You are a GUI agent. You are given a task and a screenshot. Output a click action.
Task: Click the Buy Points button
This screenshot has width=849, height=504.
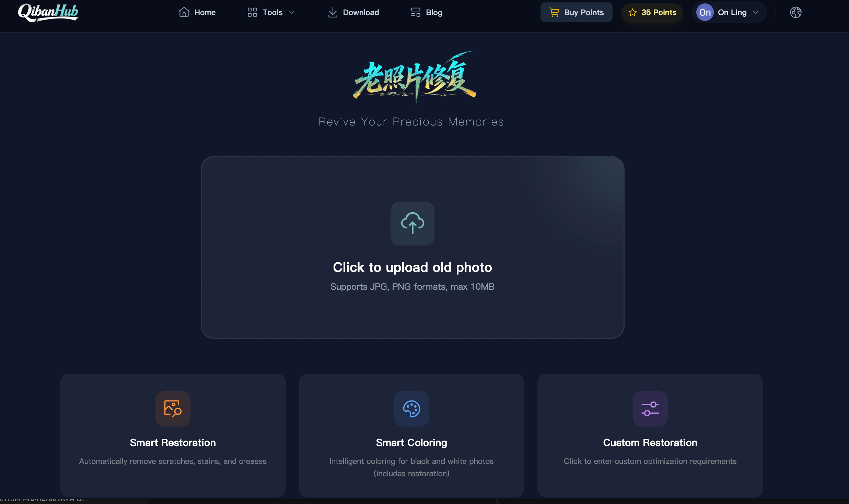coord(576,12)
